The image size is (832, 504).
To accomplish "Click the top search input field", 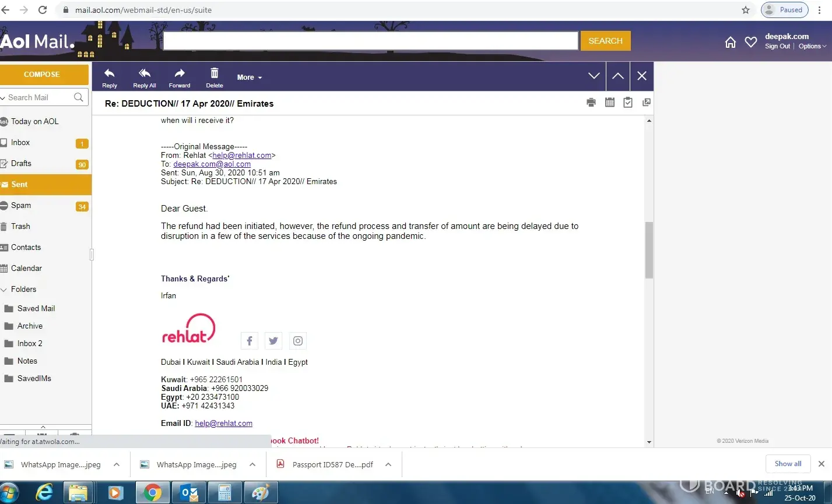I will (370, 41).
